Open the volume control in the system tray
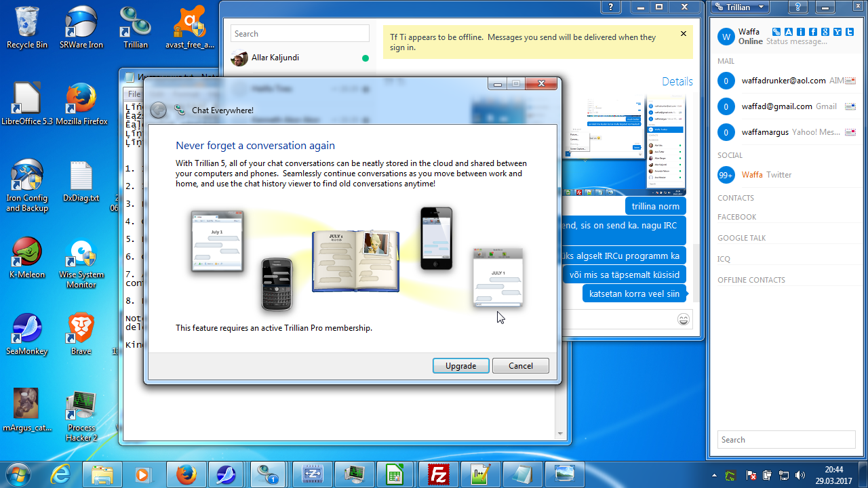This screenshot has width=868, height=488. click(800, 475)
